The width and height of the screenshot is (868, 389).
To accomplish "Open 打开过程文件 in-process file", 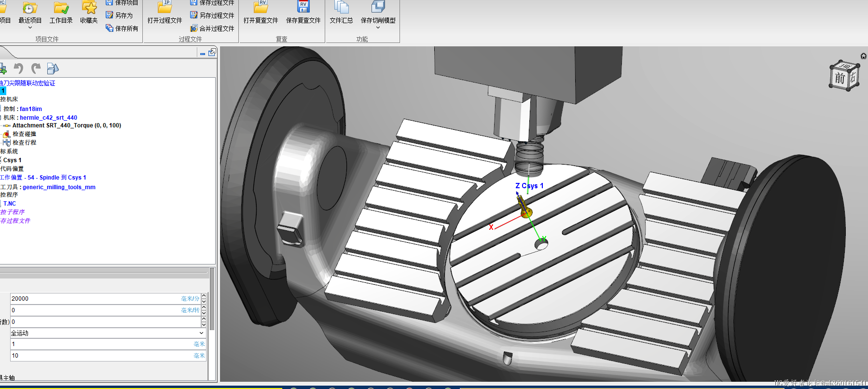I will point(165,13).
